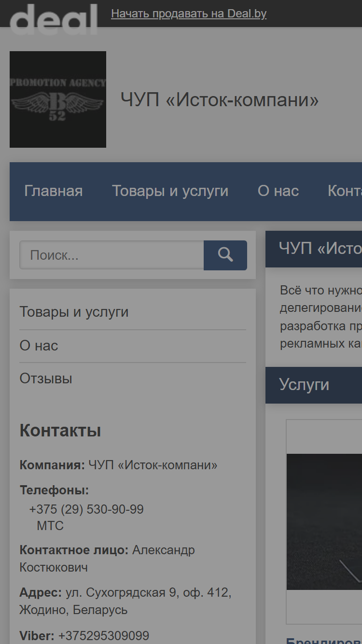This screenshot has height=644, width=362.
Task: Click the 'ЧУП «Исто…' main panel header
Action: [x=314, y=249]
